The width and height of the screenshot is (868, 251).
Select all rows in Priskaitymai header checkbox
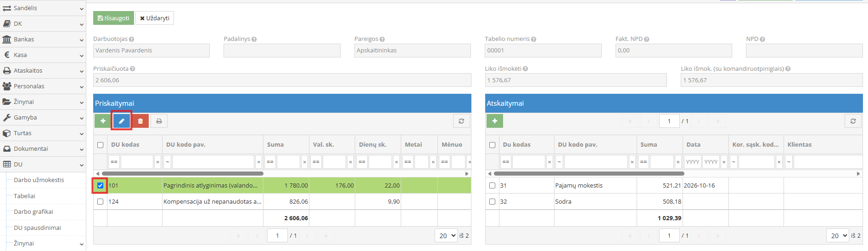pyautogui.click(x=101, y=145)
